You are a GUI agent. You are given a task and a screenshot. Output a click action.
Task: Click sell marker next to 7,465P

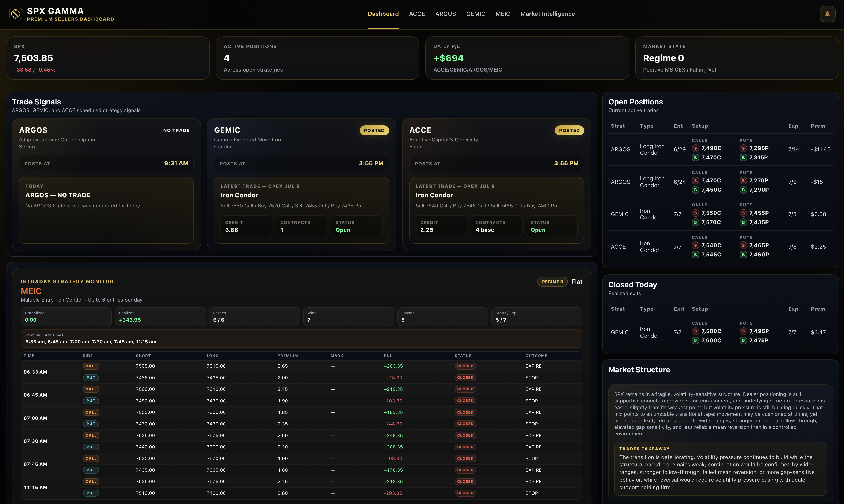744,245
